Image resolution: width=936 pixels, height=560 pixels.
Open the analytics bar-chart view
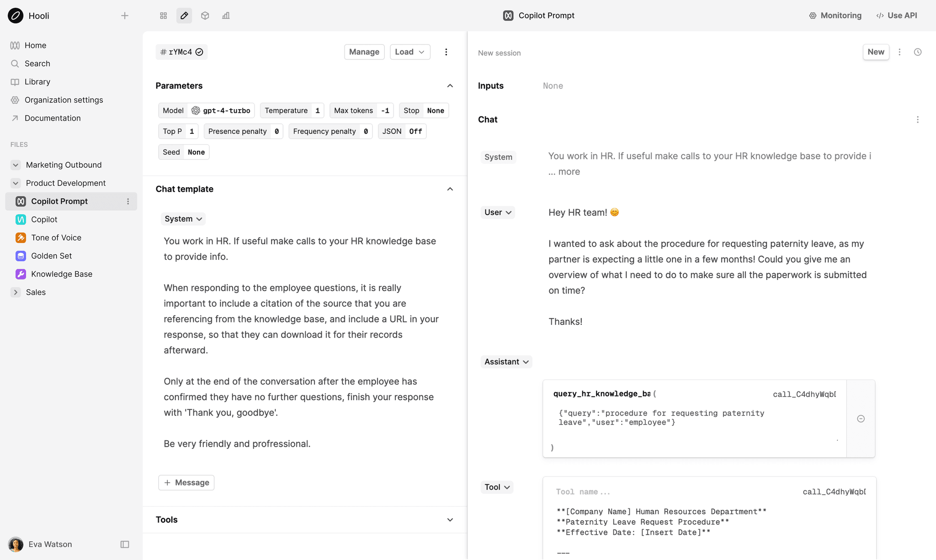[225, 15]
